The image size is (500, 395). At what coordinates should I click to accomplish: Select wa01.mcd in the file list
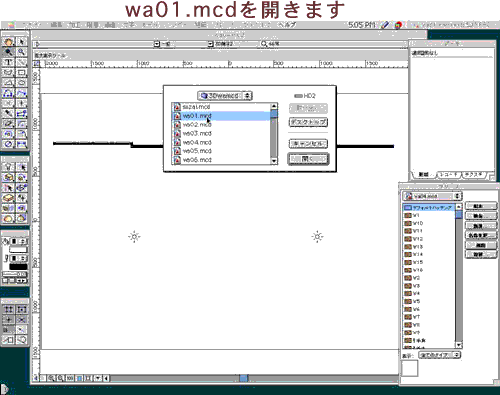click(x=221, y=116)
